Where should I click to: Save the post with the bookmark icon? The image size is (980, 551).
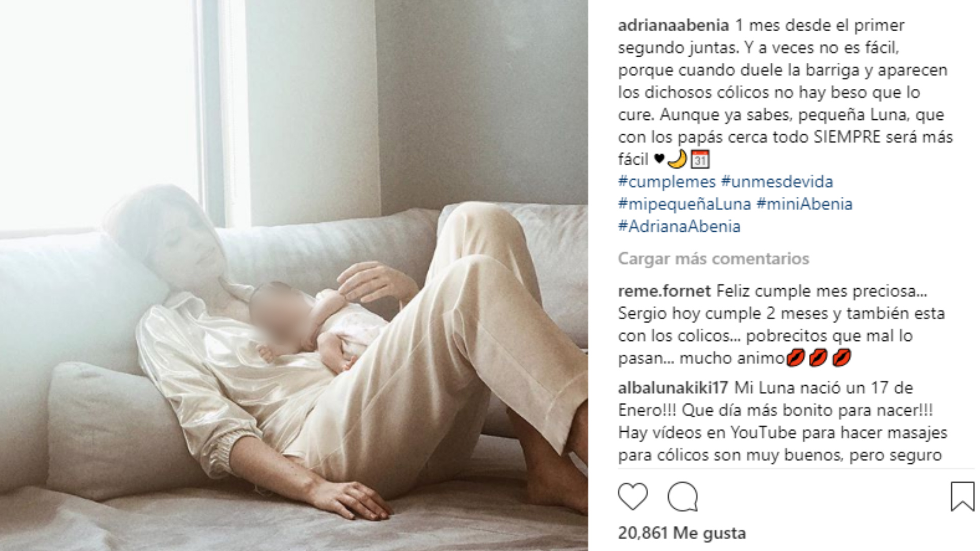point(962,496)
